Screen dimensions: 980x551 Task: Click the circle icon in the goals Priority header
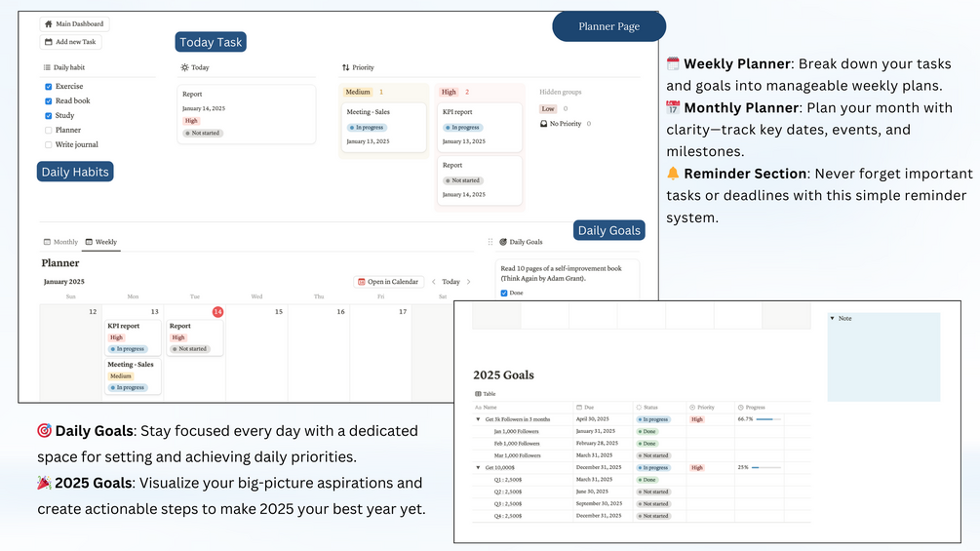tap(692, 408)
